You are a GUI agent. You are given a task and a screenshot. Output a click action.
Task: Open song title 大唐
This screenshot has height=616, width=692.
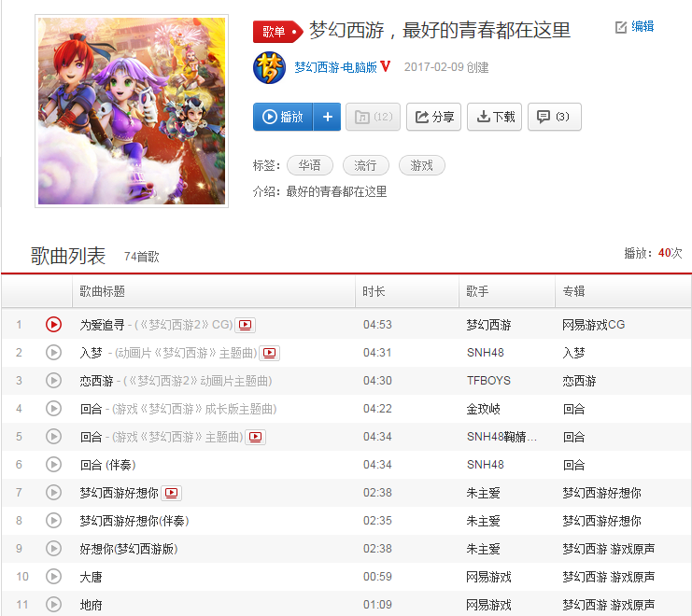91,577
